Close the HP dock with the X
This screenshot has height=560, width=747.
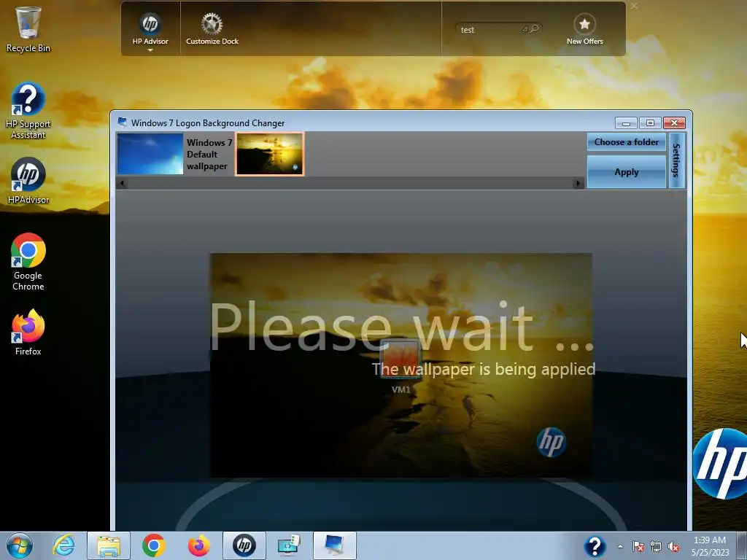pos(634,6)
